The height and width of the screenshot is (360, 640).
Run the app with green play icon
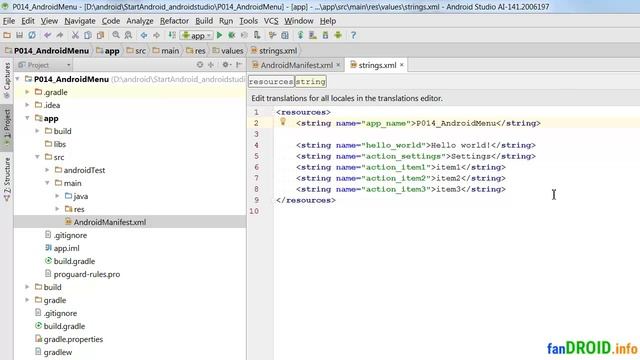click(x=219, y=36)
